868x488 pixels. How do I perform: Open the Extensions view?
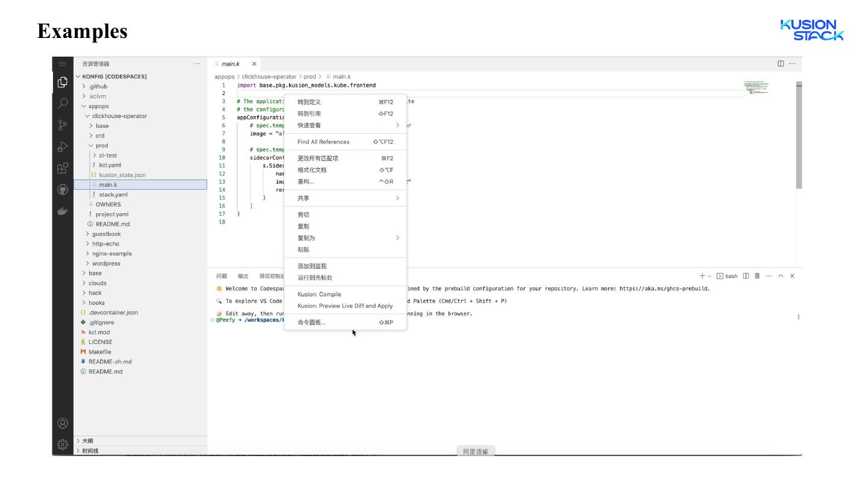[63, 169]
